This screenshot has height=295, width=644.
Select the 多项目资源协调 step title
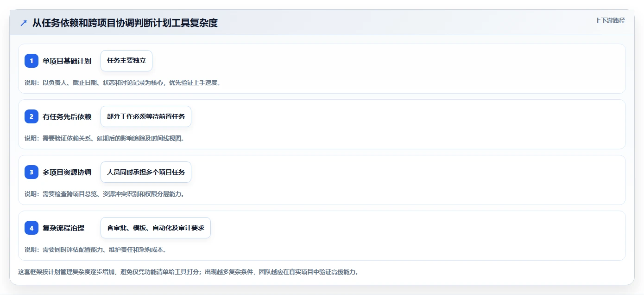point(67,172)
